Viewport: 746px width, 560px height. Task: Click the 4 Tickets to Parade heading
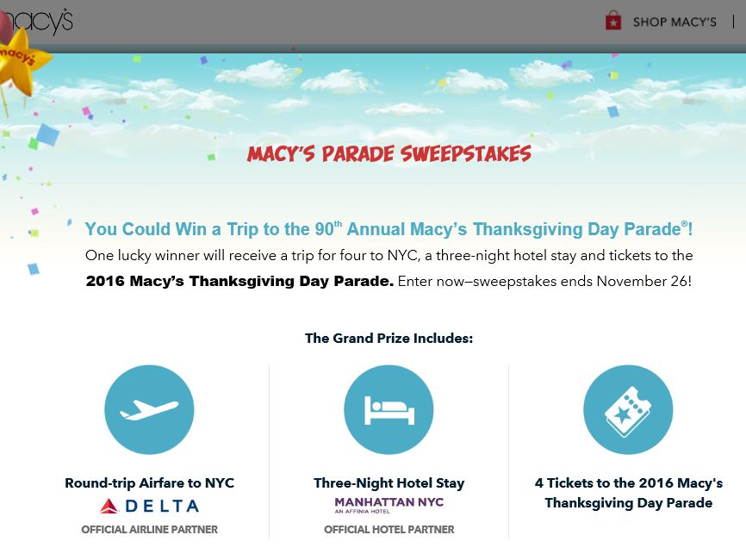629,493
